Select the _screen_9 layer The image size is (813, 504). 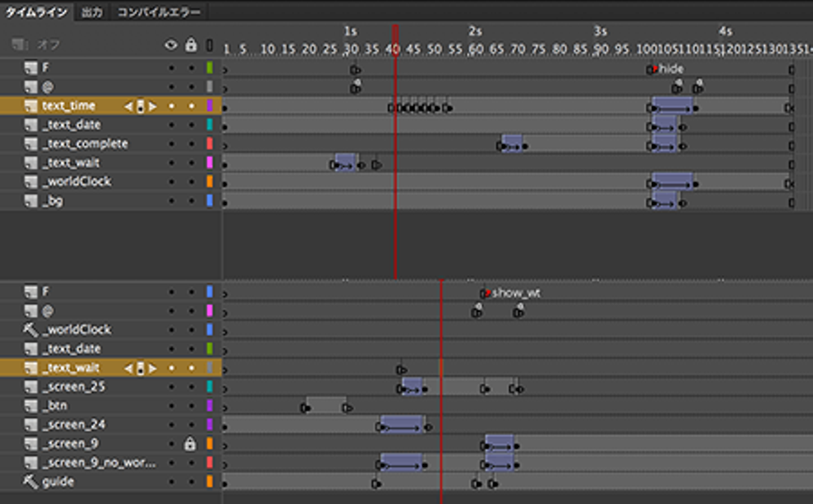[70, 444]
